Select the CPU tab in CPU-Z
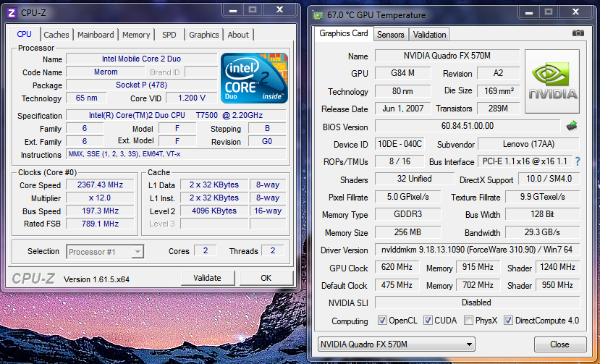The image size is (600, 364). click(x=24, y=34)
